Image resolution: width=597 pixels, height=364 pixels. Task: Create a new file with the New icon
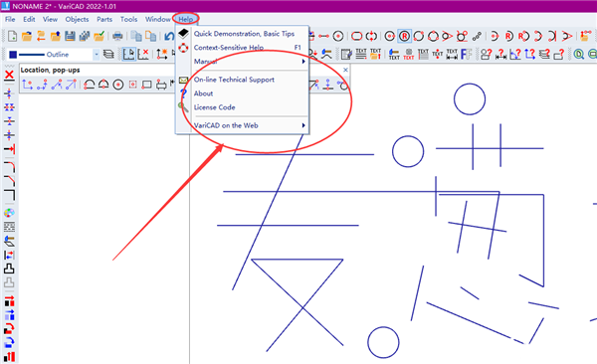click(x=12, y=36)
